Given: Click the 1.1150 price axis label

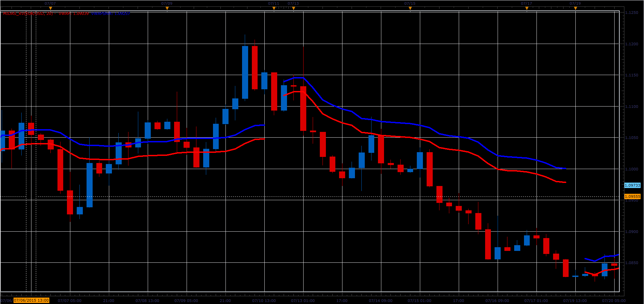Looking at the screenshot, I should 631,75.
